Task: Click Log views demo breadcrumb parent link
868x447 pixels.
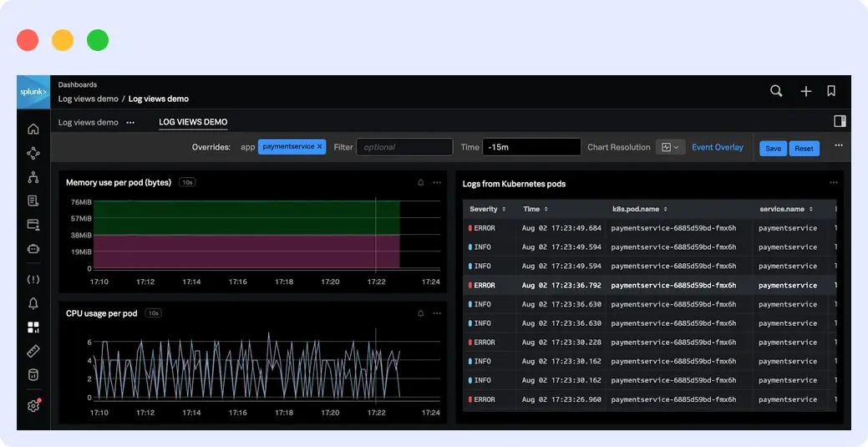Action: [89, 99]
